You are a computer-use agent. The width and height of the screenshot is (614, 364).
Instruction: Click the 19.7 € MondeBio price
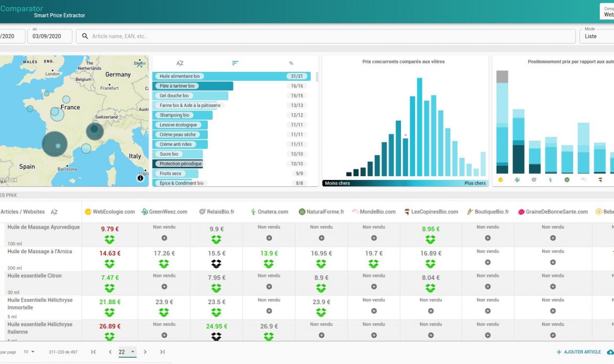coord(374,253)
